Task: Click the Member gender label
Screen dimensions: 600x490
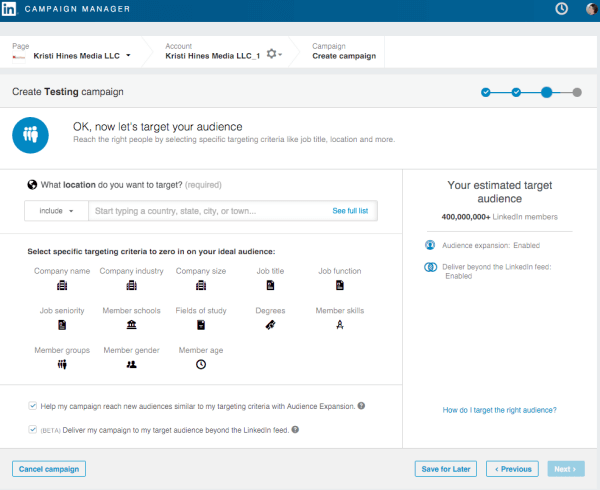Action: pyautogui.click(x=132, y=350)
